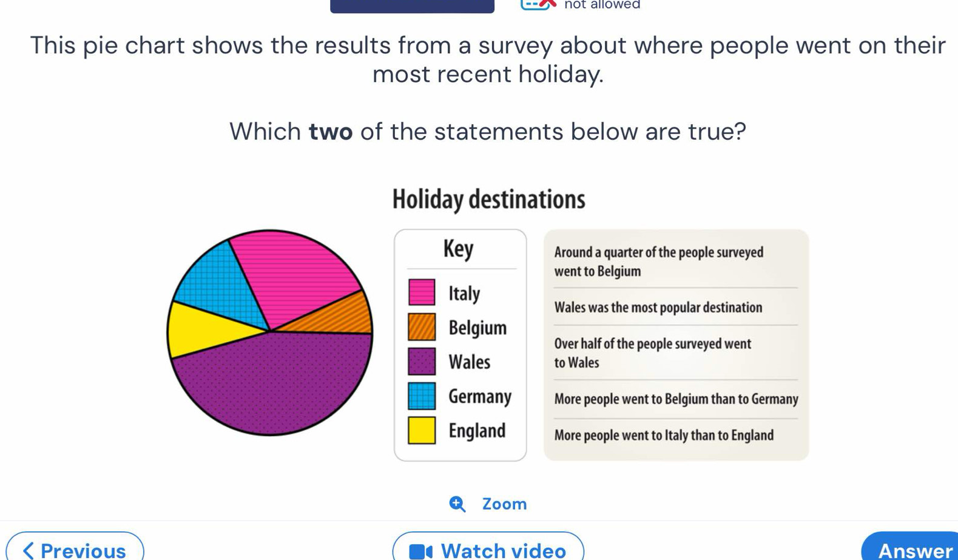Click the pink Italy key swatch

click(421, 292)
